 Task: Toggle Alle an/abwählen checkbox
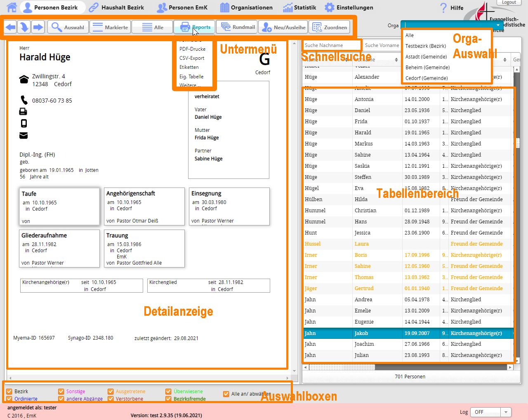click(226, 394)
